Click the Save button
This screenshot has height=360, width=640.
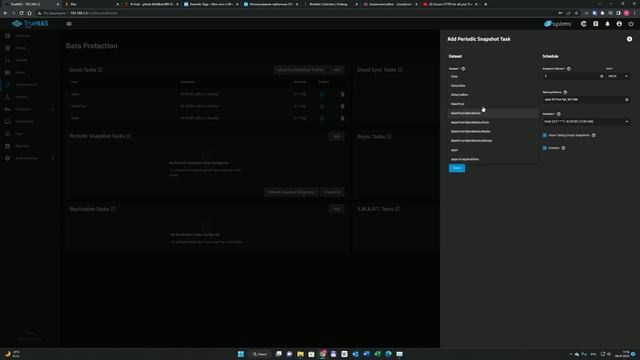coord(457,168)
